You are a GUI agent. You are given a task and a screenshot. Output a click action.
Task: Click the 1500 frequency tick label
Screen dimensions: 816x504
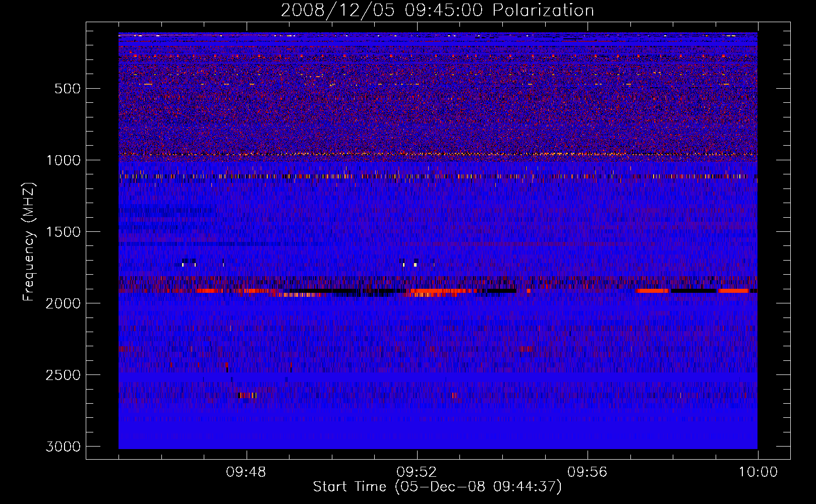(63, 232)
